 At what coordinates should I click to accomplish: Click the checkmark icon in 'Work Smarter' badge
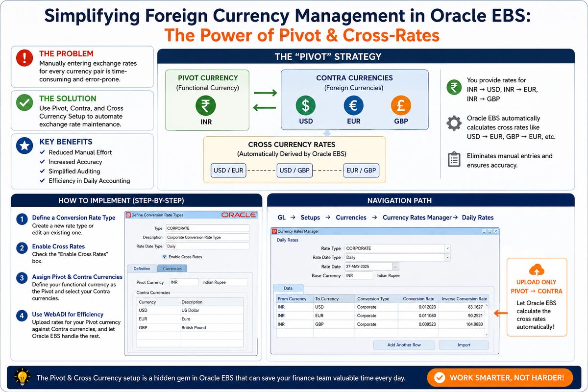click(x=440, y=378)
